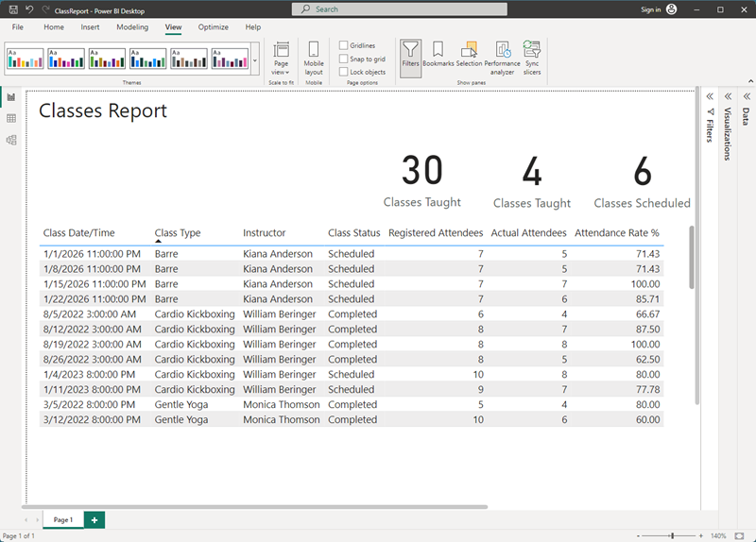Viewport: 756px width, 542px height.
Task: Sort by Class Status column header
Action: tap(353, 232)
